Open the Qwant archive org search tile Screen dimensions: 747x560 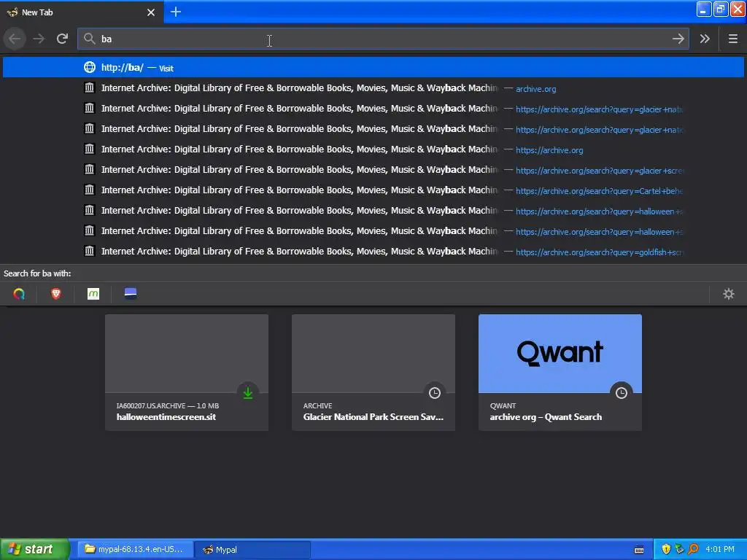pyautogui.click(x=560, y=373)
